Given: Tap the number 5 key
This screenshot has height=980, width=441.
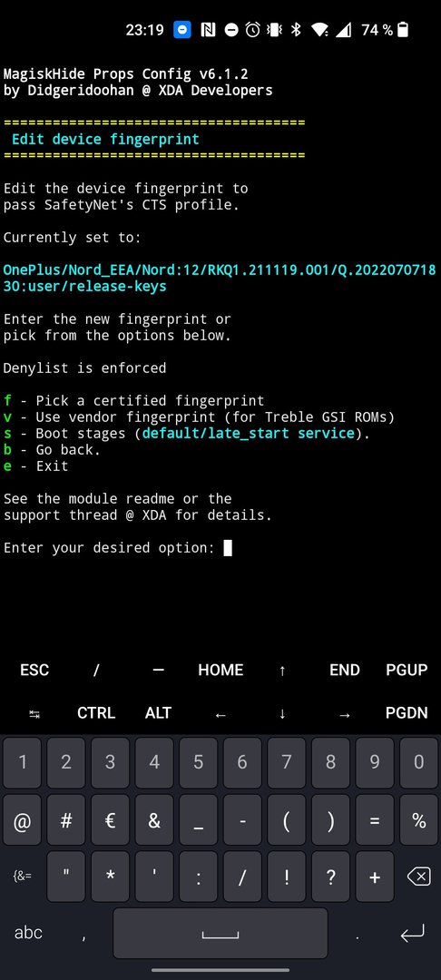Looking at the screenshot, I should click(198, 762).
